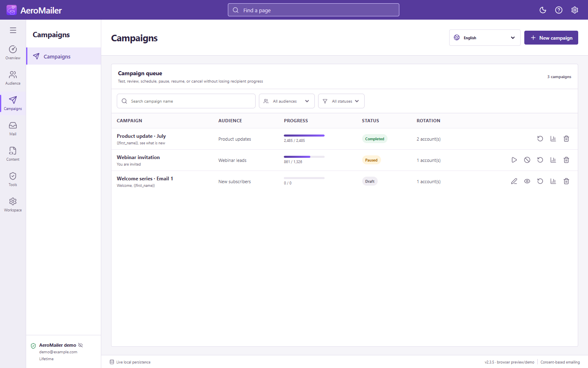Click the Product update · July progress bar
Screen dimensions: 588x368
point(304,135)
